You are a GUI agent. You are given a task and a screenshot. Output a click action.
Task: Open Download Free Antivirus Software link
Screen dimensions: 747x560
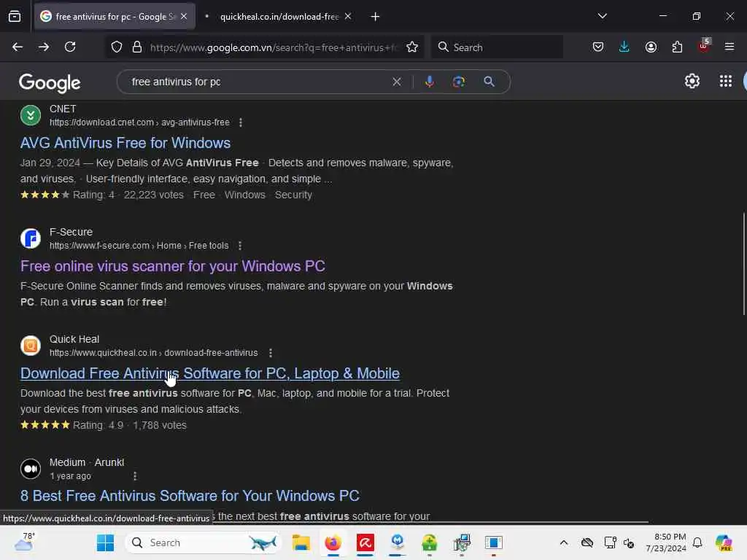(x=209, y=373)
